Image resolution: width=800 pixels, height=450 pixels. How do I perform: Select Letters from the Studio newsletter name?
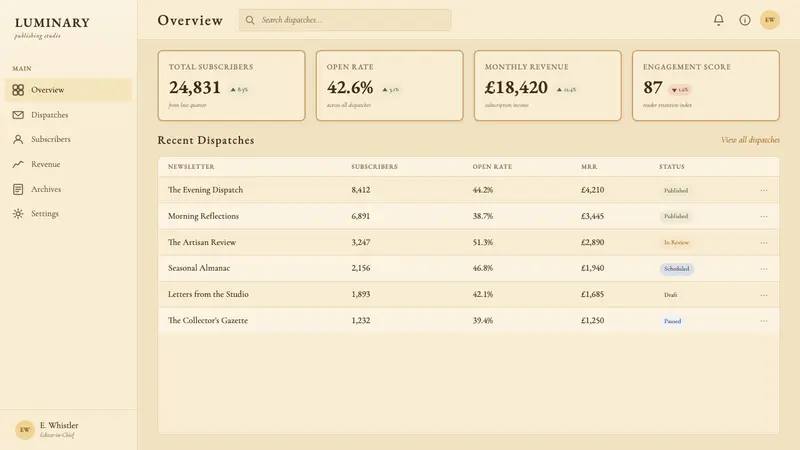[x=208, y=294]
